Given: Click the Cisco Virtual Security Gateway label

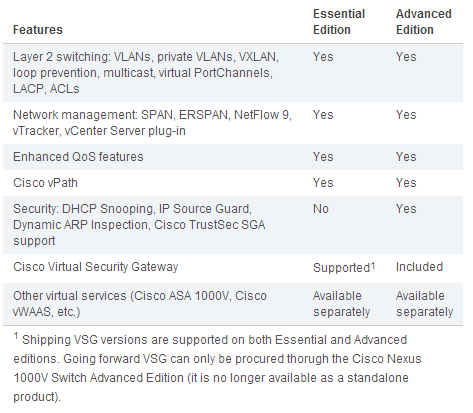Looking at the screenshot, I should 95,267.
